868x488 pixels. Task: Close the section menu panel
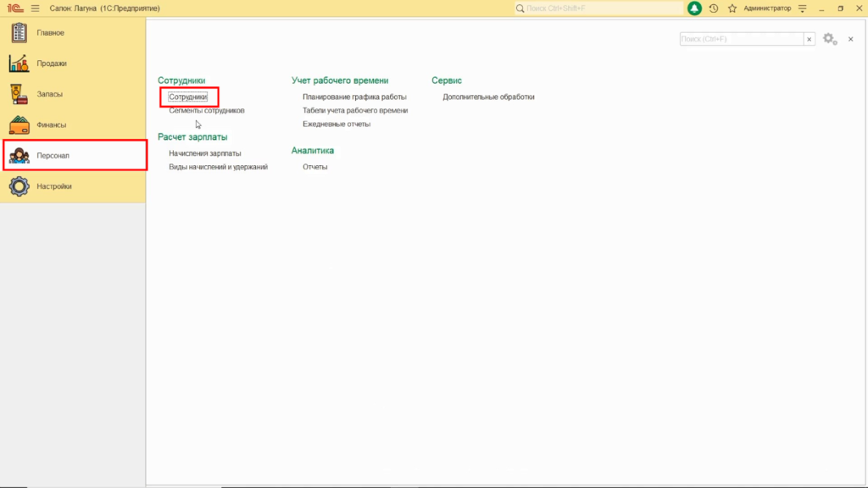(851, 39)
